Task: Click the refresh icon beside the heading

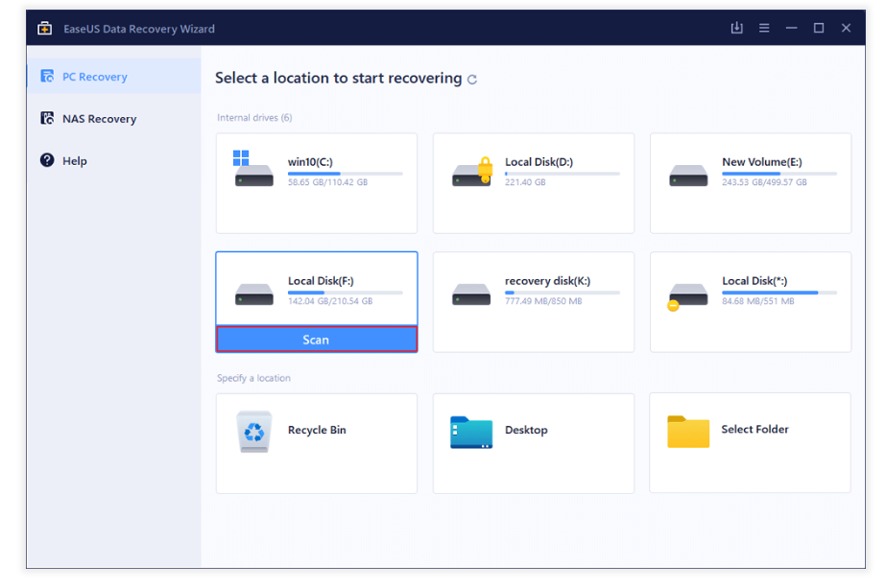Action: coord(472,80)
